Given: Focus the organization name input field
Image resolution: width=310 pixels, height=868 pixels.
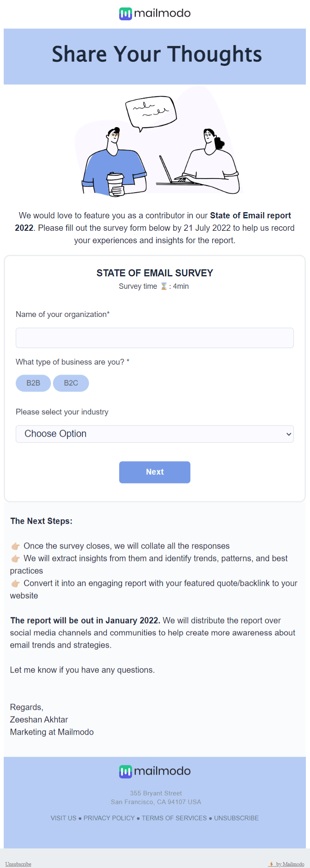Looking at the screenshot, I should pos(155,338).
